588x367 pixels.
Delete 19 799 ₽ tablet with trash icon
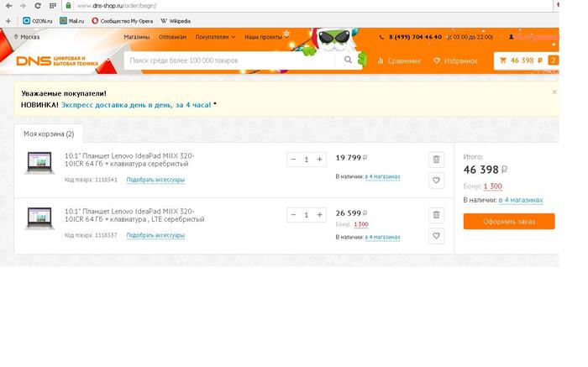click(436, 160)
